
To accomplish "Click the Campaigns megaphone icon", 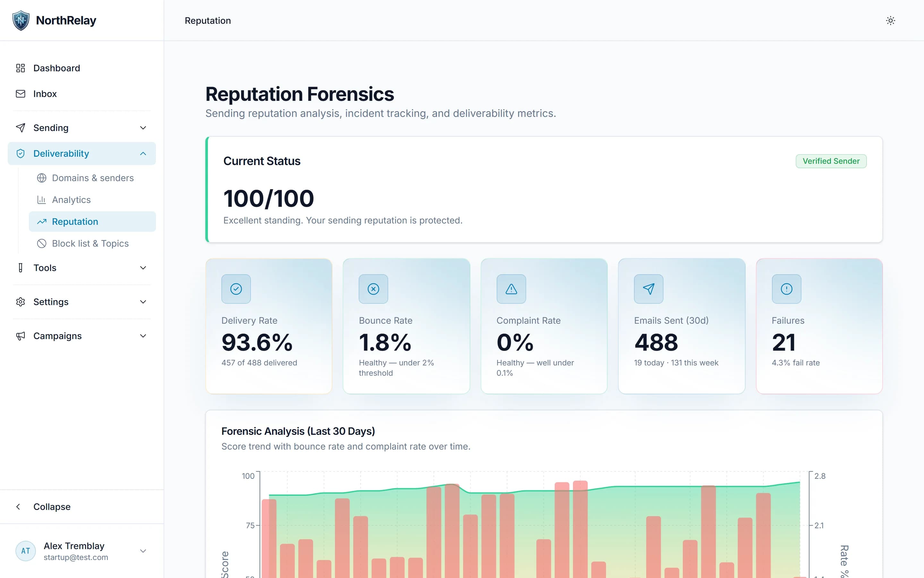I will 21,336.
